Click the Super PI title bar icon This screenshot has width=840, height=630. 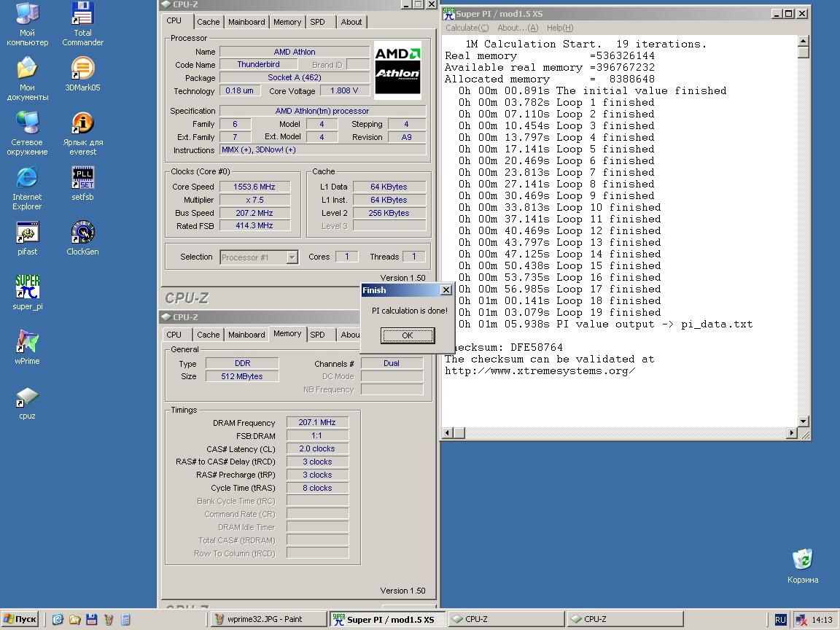coord(449,14)
